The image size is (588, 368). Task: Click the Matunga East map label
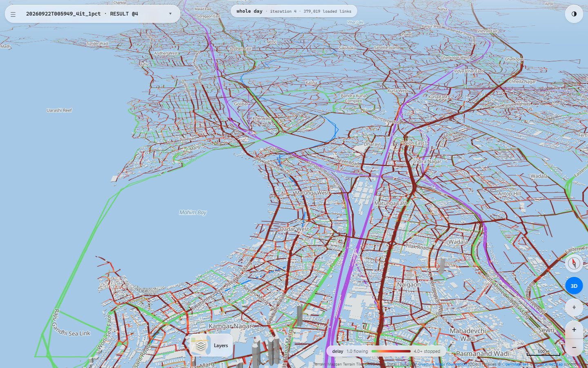(391, 203)
